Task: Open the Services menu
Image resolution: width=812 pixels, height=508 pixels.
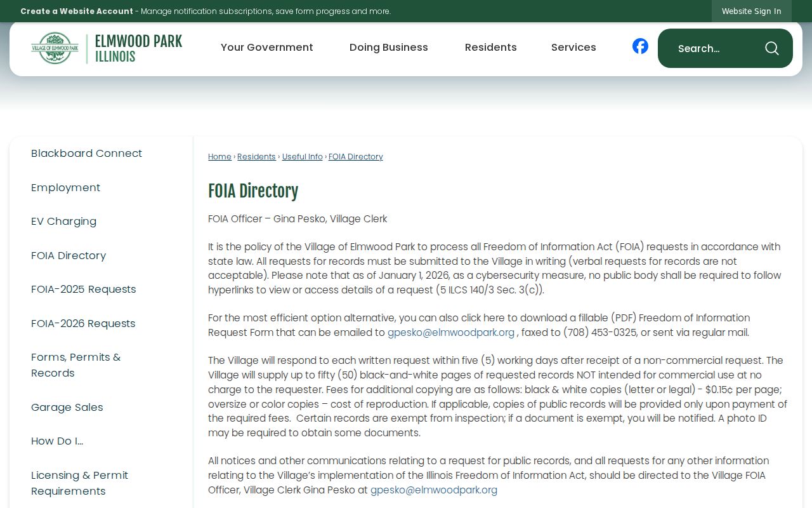Action: pyautogui.click(x=573, y=48)
